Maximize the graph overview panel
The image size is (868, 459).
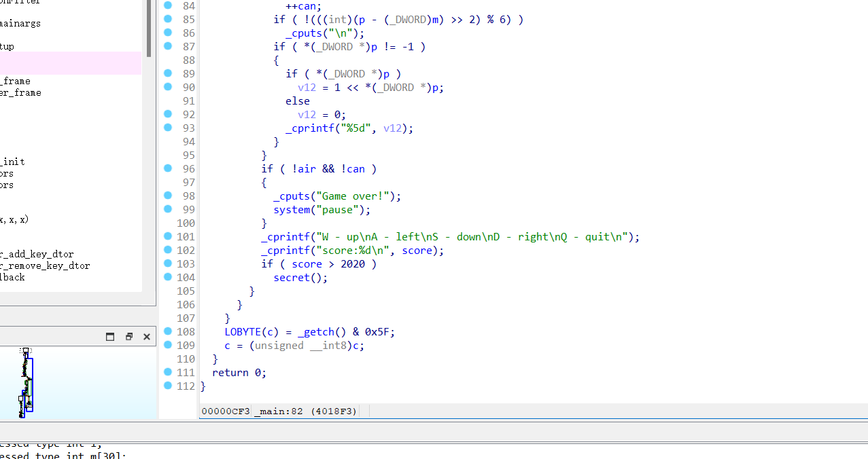pos(109,336)
